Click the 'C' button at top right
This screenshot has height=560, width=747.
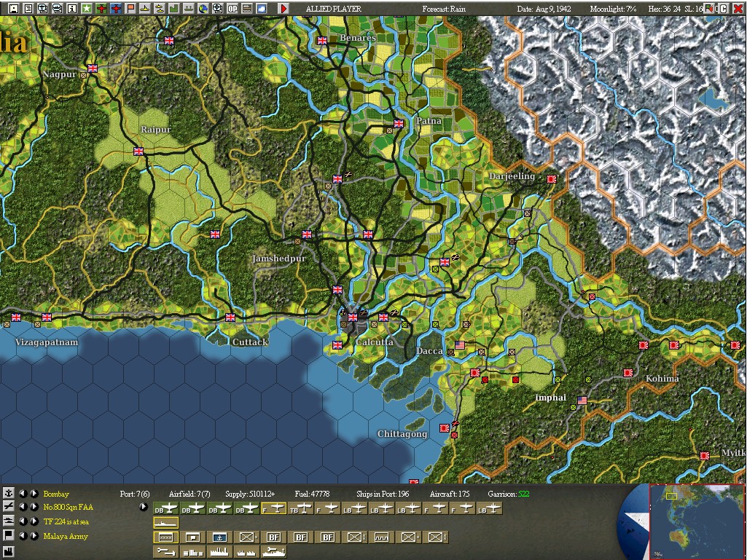(x=723, y=9)
